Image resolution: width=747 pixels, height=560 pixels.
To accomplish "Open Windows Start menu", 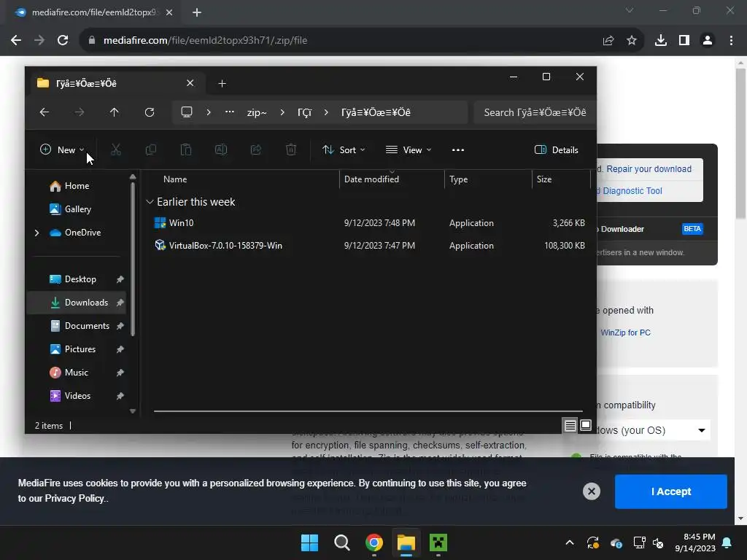I will click(309, 542).
